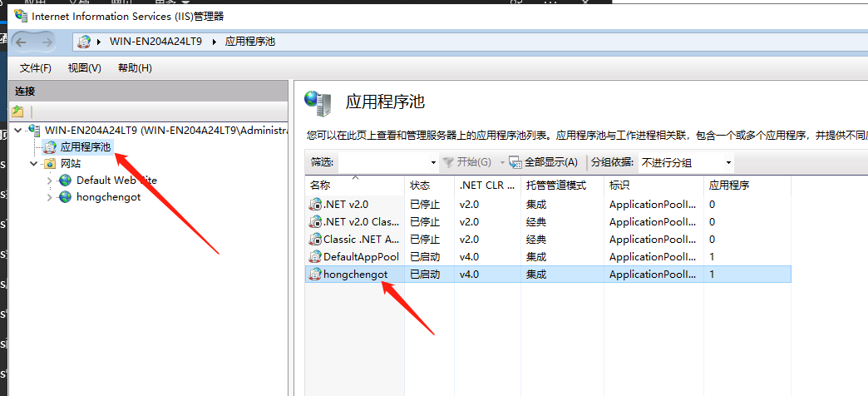Screen dimensions: 868x396
Task: Click the breadcrumb arrow before WIN-EN204A24LT9
Action: pyautogui.click(x=99, y=42)
